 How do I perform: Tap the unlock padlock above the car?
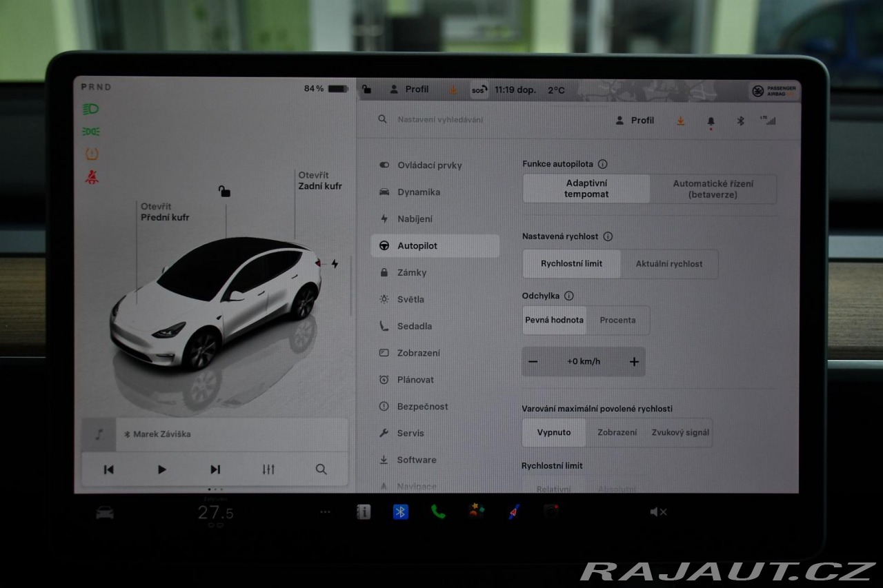point(224,191)
